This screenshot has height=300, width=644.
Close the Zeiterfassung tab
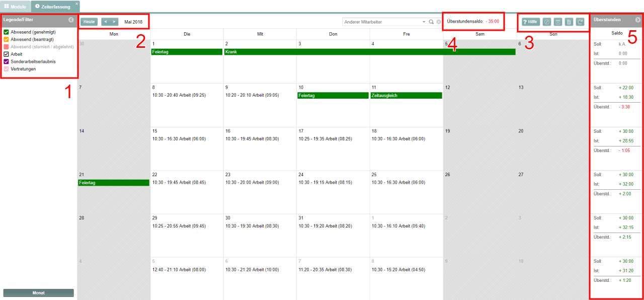tap(76, 4)
